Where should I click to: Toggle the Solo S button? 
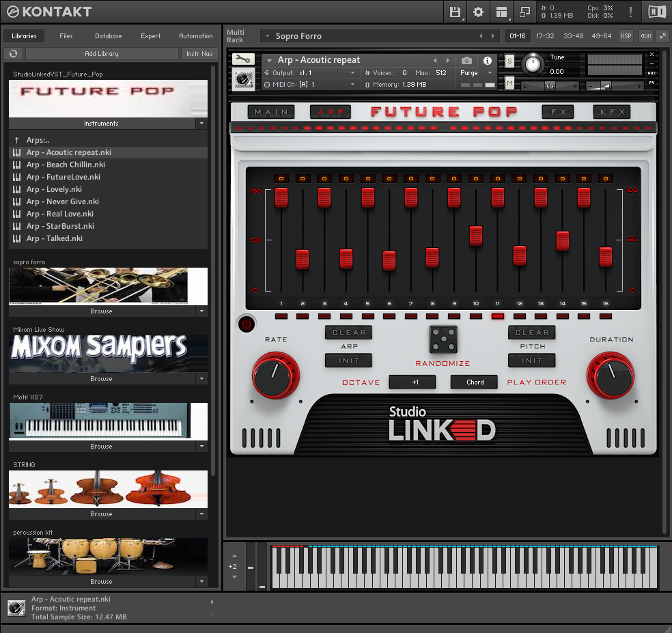509,61
